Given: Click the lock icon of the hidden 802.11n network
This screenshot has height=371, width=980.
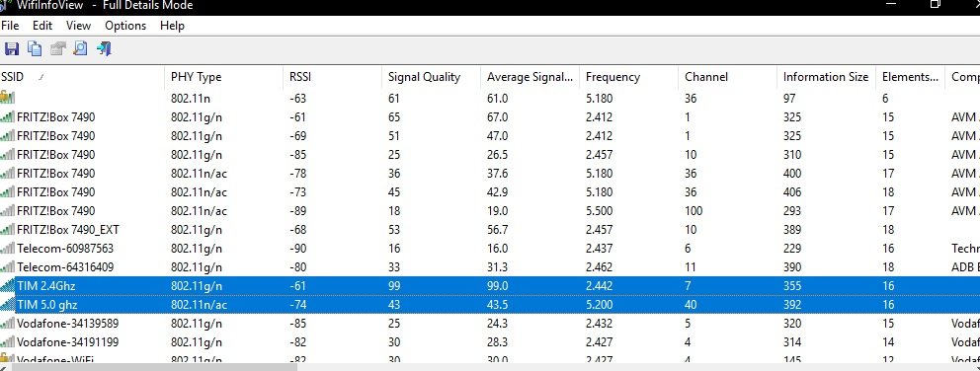Looking at the screenshot, I should 7,98.
